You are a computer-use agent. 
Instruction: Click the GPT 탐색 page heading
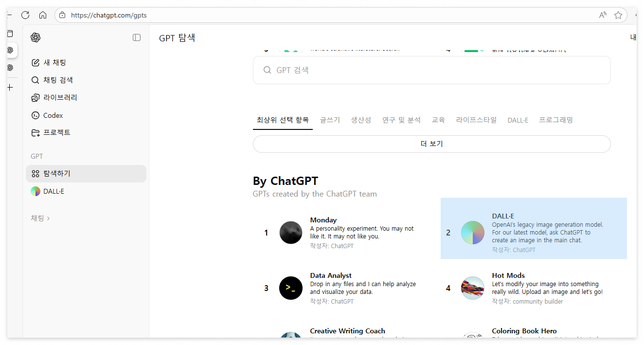pyautogui.click(x=177, y=37)
